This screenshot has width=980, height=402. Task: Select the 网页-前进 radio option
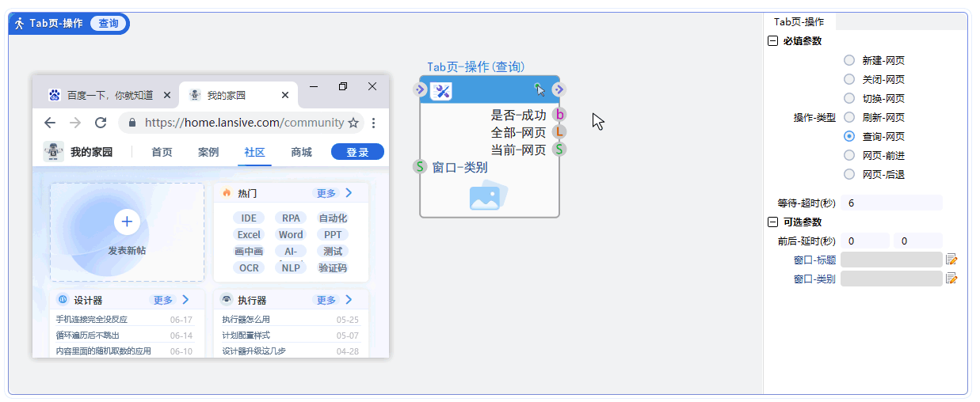tap(849, 155)
